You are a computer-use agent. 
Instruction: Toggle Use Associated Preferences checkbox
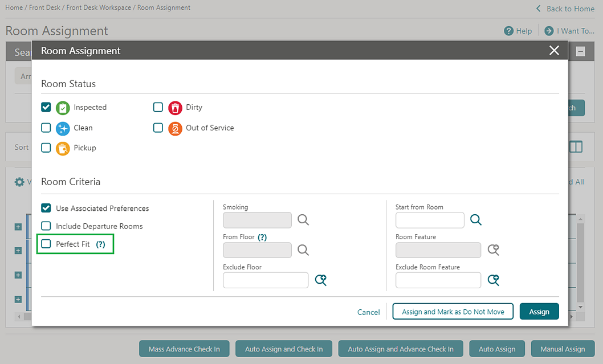[46, 208]
